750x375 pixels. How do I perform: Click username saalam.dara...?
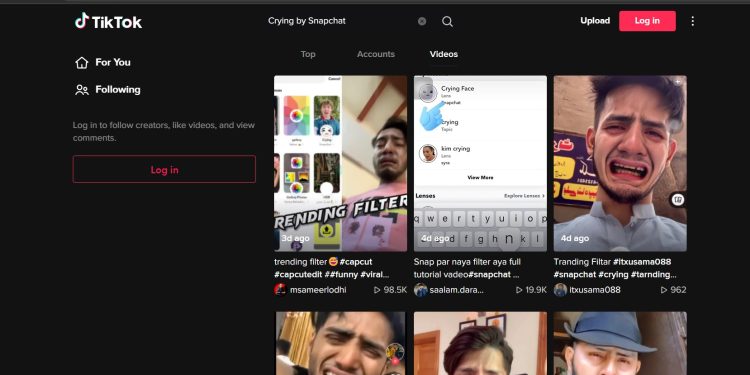[x=457, y=290]
